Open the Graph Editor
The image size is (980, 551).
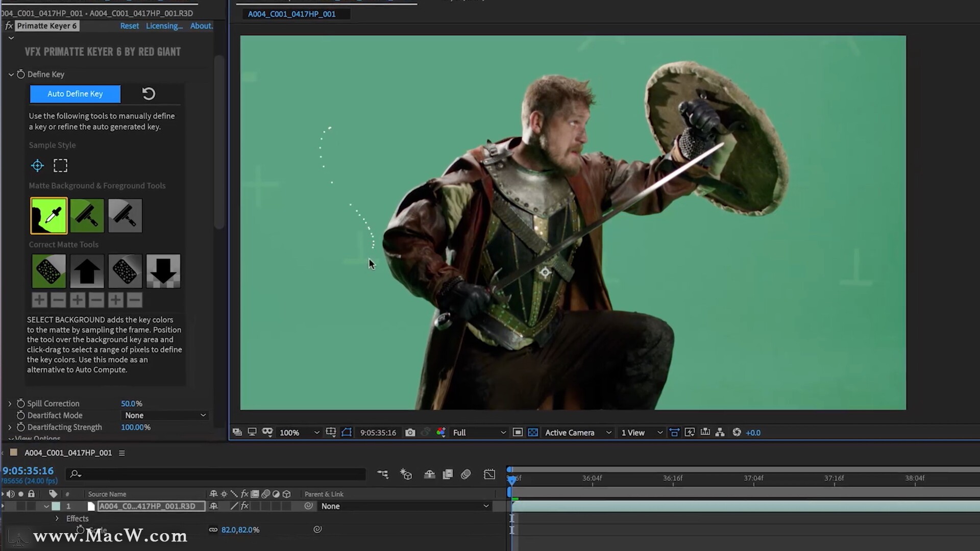489,474
